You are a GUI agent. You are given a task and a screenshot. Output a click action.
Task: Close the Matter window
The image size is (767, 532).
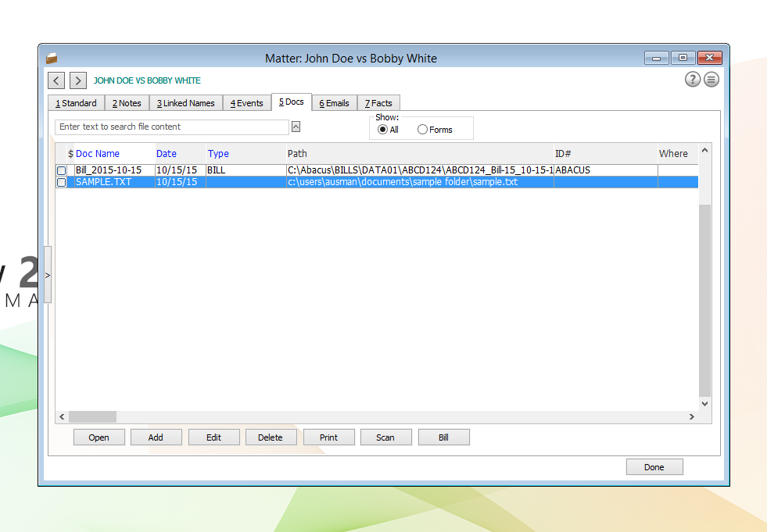point(710,58)
